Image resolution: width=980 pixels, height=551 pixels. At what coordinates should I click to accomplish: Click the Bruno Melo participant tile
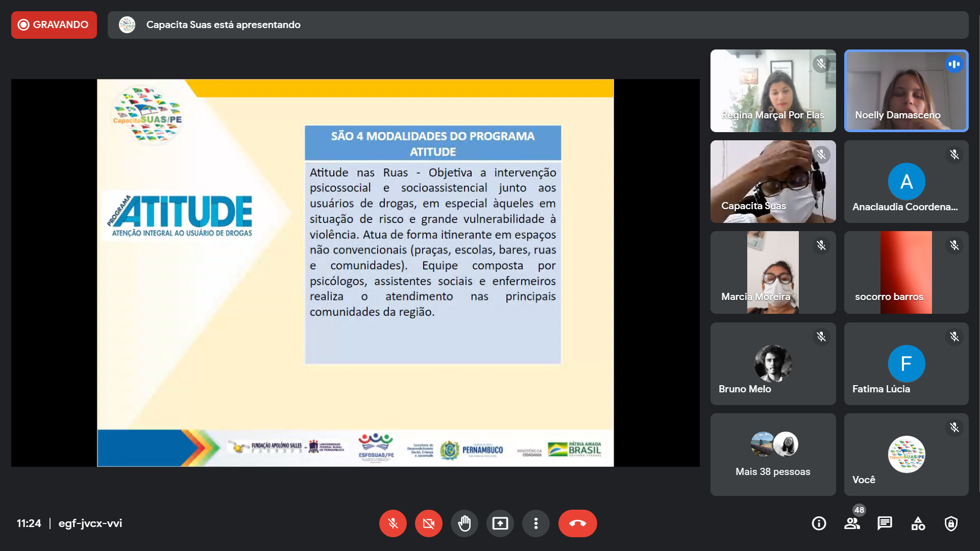pyautogui.click(x=773, y=363)
